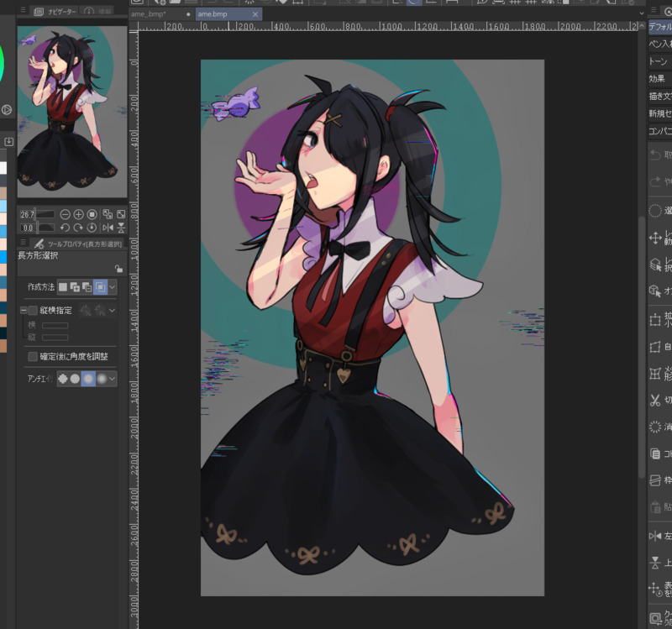This screenshot has height=629, width=672.
Task: Click the paste icon in quick access
Action: pos(655,507)
